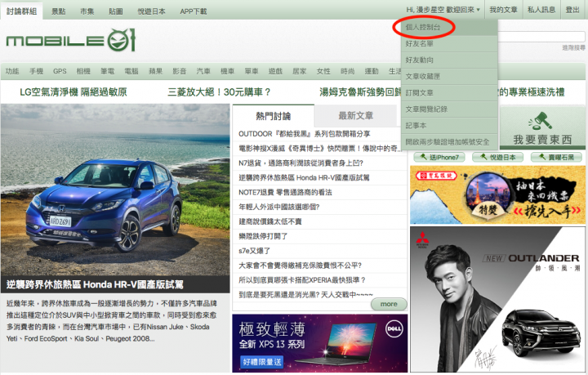Viewport: 588px width, 375px height.
Task: Open the 汽車 category
Action: pos(203,71)
